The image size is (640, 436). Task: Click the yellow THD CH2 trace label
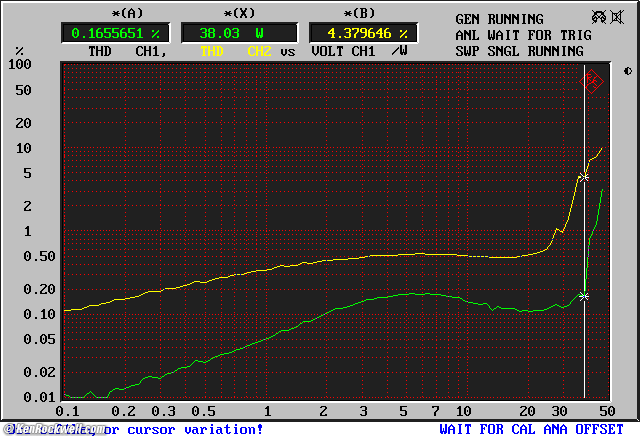pyautogui.click(x=236, y=51)
